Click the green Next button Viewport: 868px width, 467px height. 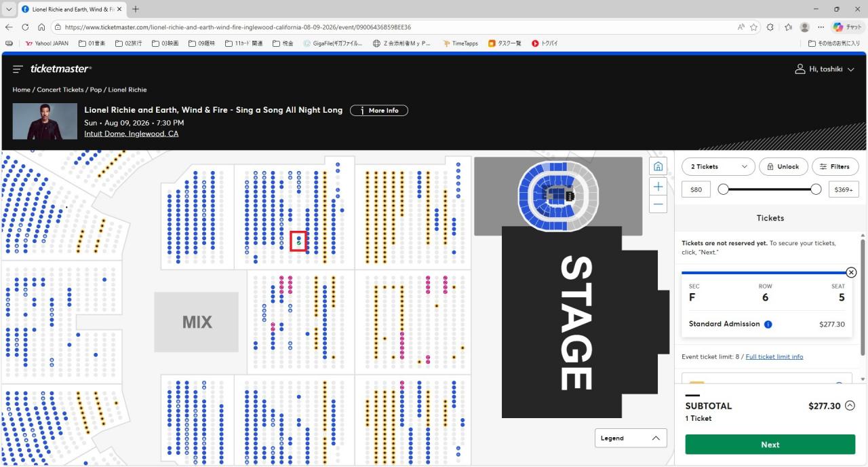pyautogui.click(x=770, y=445)
